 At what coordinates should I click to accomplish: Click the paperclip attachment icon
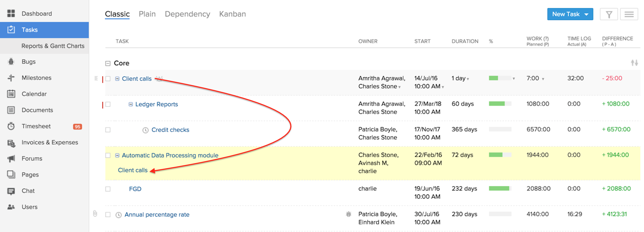pos(95,214)
